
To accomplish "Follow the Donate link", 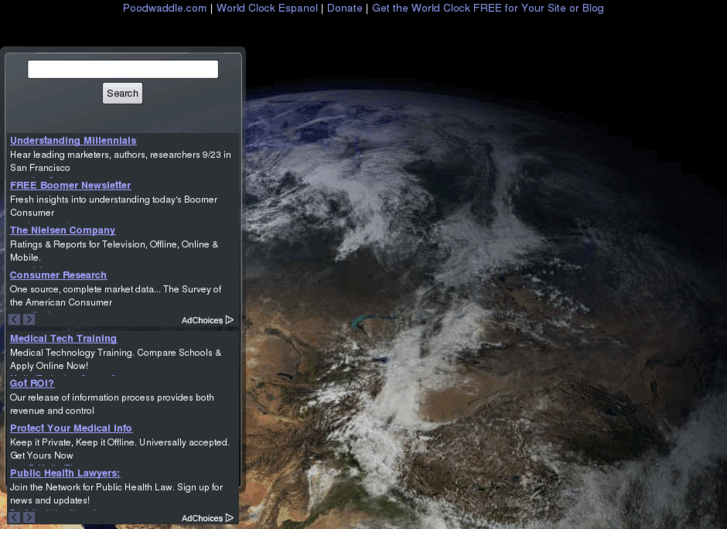I will 344,8.
